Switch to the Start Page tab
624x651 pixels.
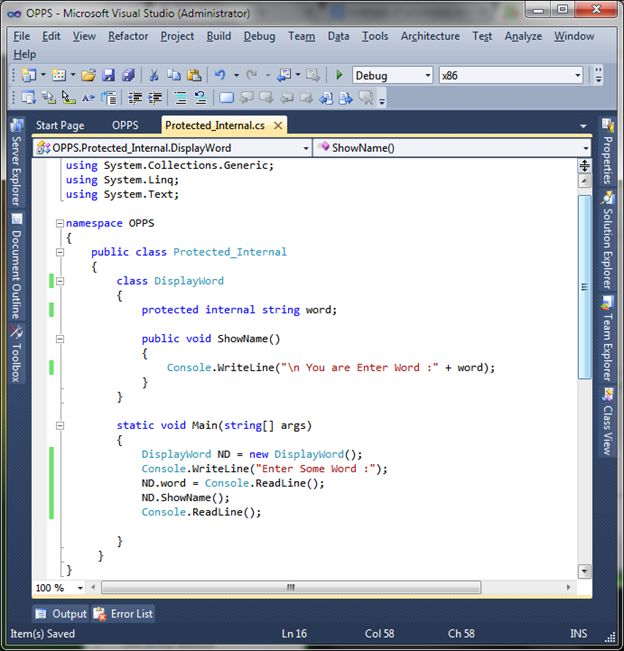tap(60, 125)
